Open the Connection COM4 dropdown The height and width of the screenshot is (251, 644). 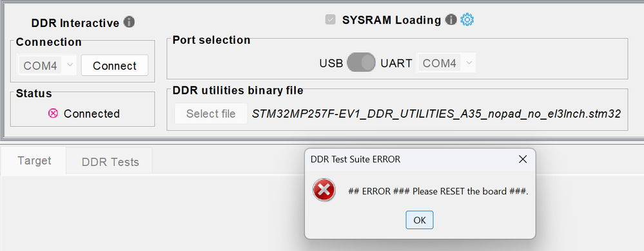47,65
